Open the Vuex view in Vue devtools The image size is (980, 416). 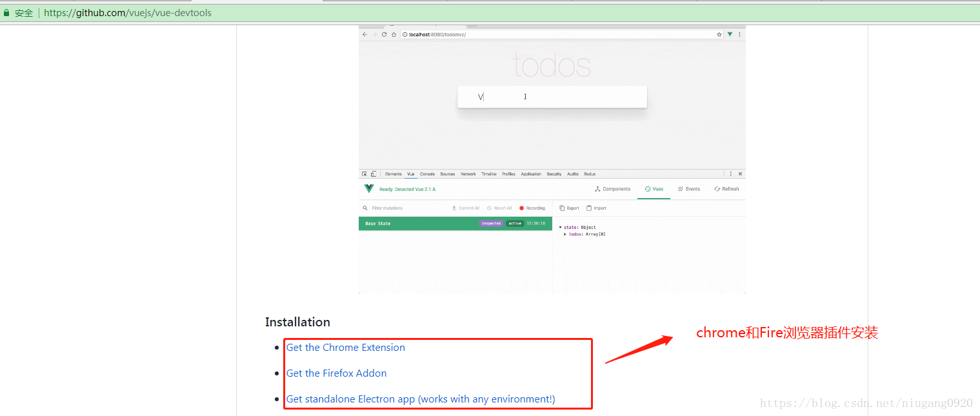654,189
